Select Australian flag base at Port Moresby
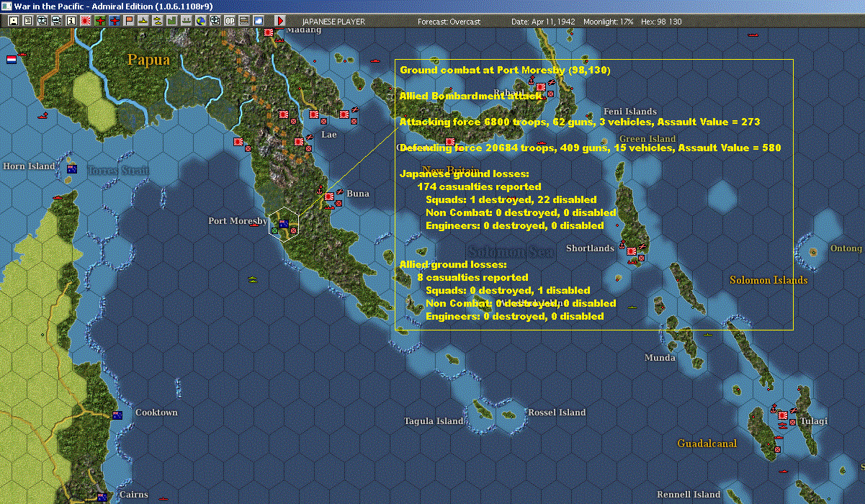 coord(284,223)
